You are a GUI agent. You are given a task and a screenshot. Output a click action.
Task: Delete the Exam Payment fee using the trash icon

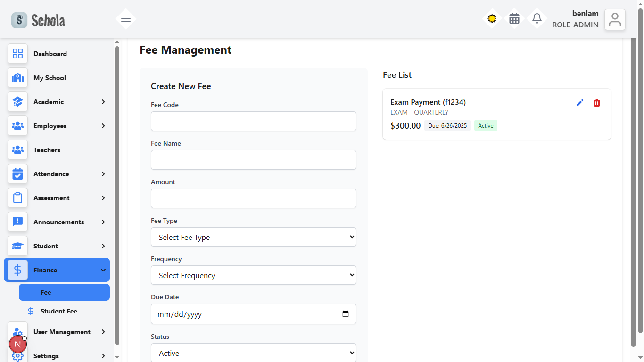coord(596,102)
